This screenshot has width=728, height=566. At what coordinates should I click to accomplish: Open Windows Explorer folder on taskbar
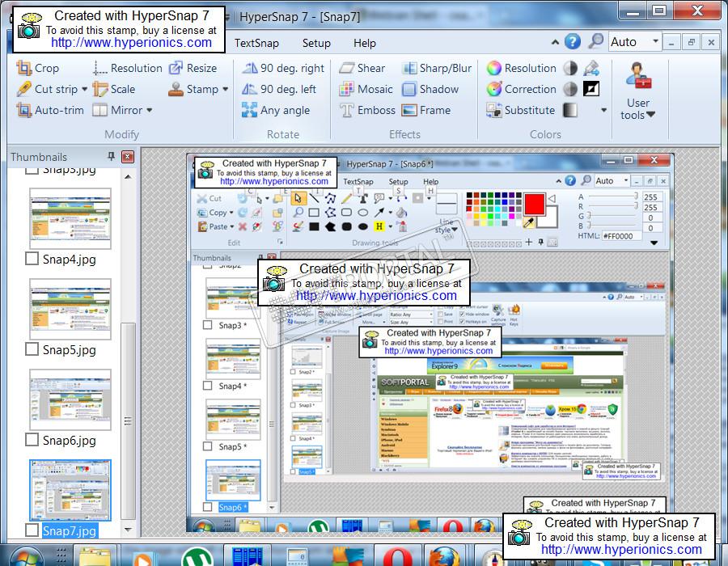pyautogui.click(x=95, y=556)
